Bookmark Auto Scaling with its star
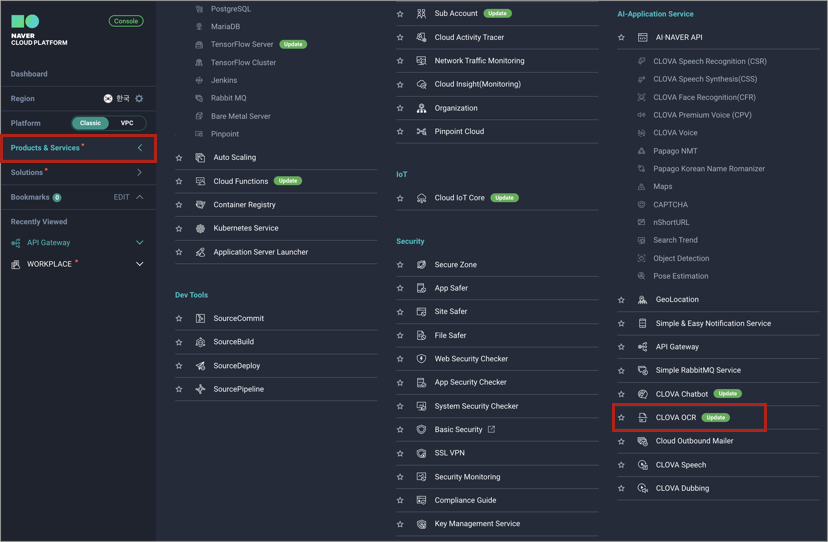The width and height of the screenshot is (828, 542). (x=179, y=158)
